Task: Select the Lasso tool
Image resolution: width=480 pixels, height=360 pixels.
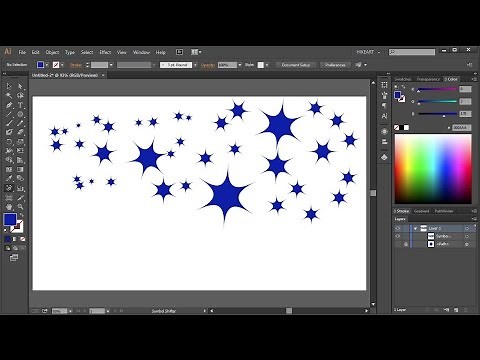Action: pos(20,96)
